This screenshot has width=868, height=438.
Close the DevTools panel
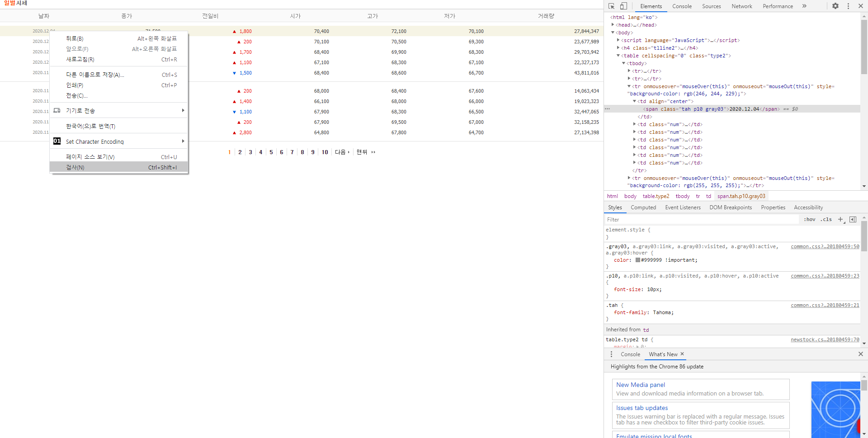861,6
